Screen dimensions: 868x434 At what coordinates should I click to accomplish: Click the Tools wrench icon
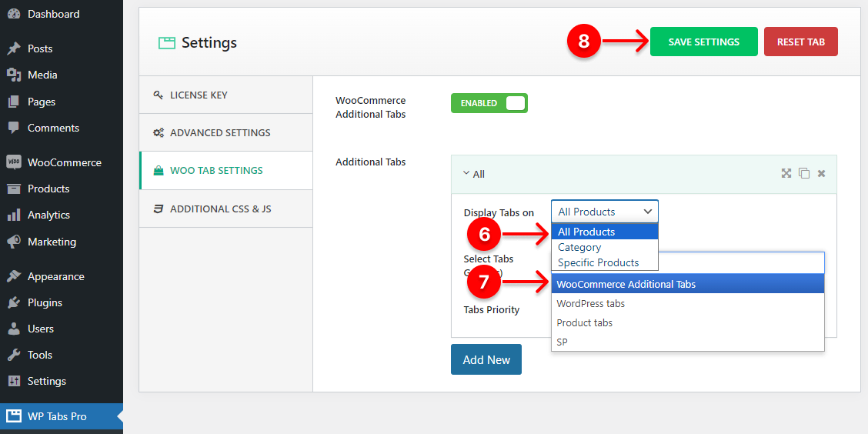click(14, 355)
